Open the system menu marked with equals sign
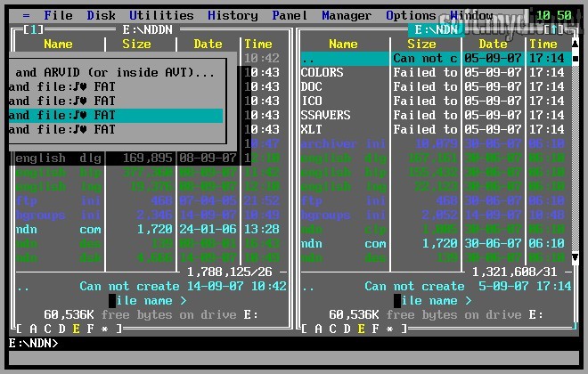This screenshot has width=588, height=374. pyautogui.click(x=26, y=16)
